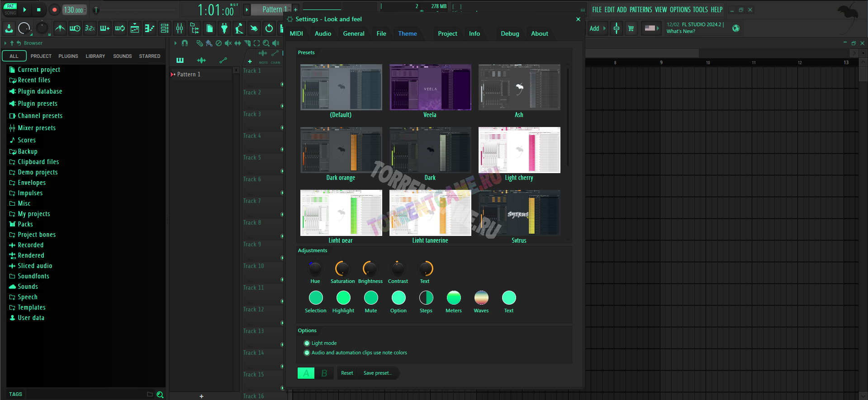This screenshot has width=868, height=400.
Task: Toggle audio clips use note colors option
Action: [307, 353]
